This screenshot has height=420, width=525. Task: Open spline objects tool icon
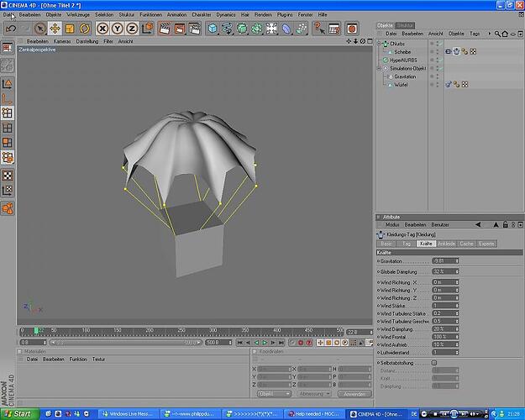pyautogui.click(x=228, y=29)
